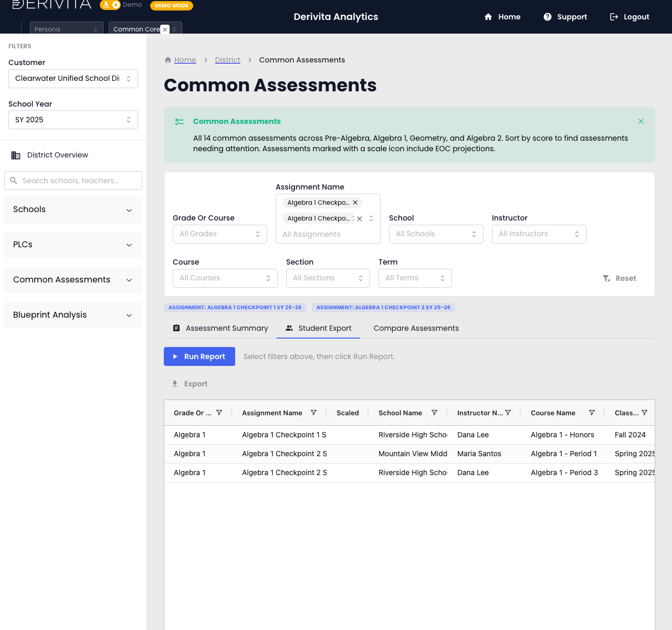Expand the Blueprint Analysis sidebar section
The width and height of the screenshot is (672, 630).
pos(73,315)
